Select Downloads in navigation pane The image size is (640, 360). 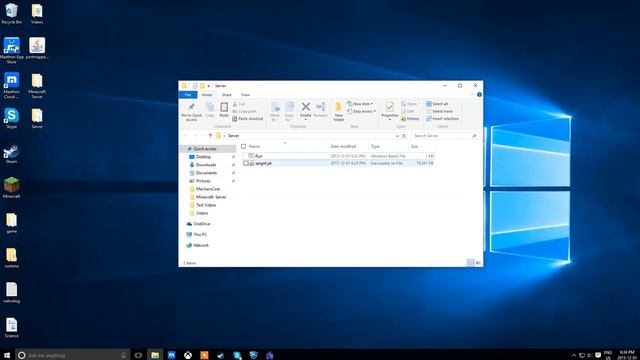coord(206,165)
